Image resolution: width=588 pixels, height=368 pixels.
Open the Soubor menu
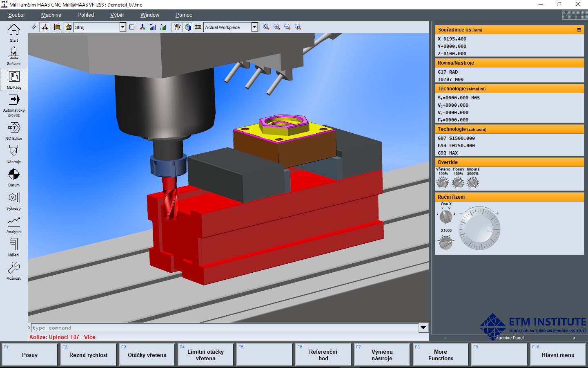[16, 15]
